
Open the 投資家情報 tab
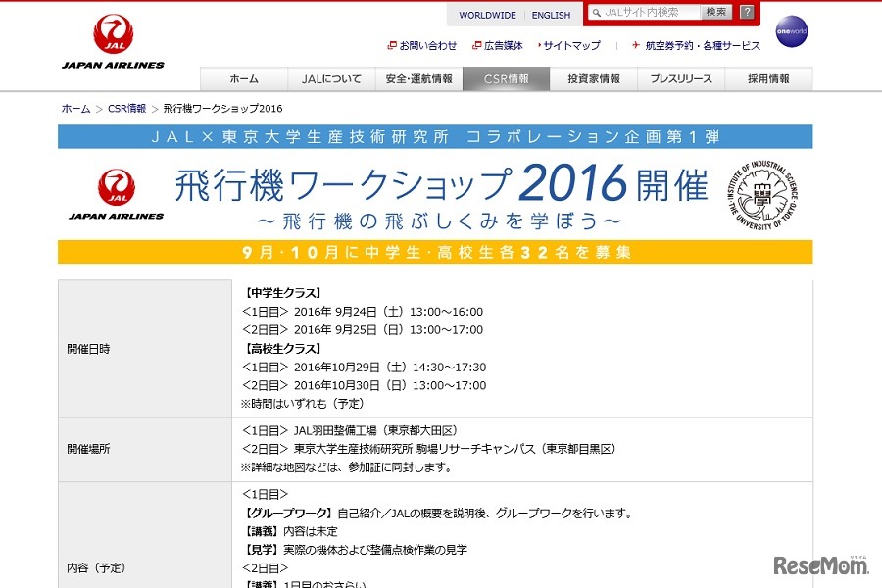(593, 76)
